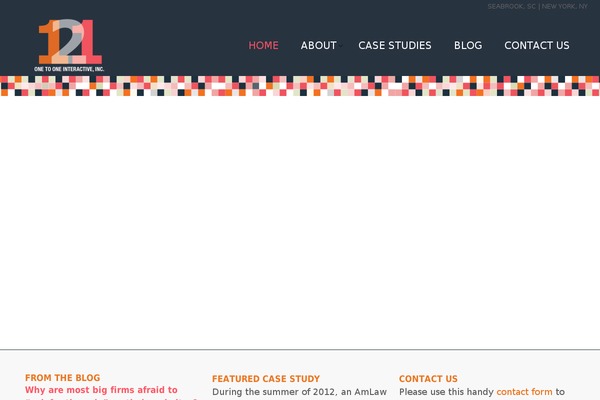Image resolution: width=600 pixels, height=400 pixels.
Task: Go to CASE STUDIES page
Action: (395, 46)
